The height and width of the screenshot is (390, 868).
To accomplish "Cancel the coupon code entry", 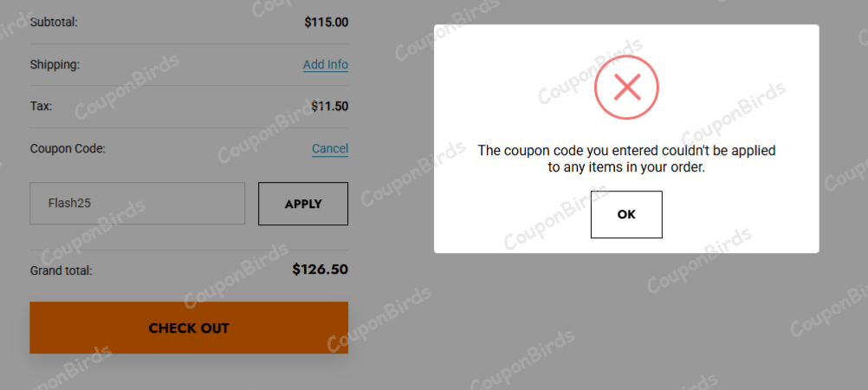I will 330,148.
